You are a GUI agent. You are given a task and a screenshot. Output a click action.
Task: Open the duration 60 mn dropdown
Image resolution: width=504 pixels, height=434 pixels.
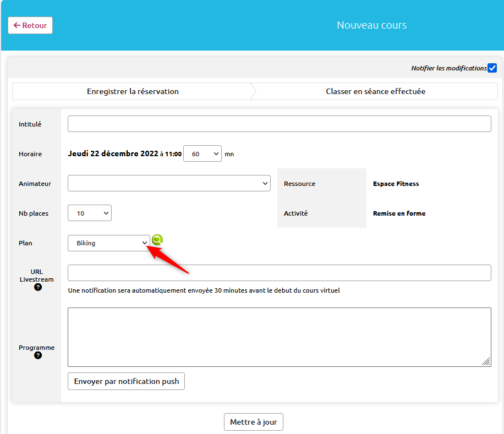pyautogui.click(x=202, y=153)
